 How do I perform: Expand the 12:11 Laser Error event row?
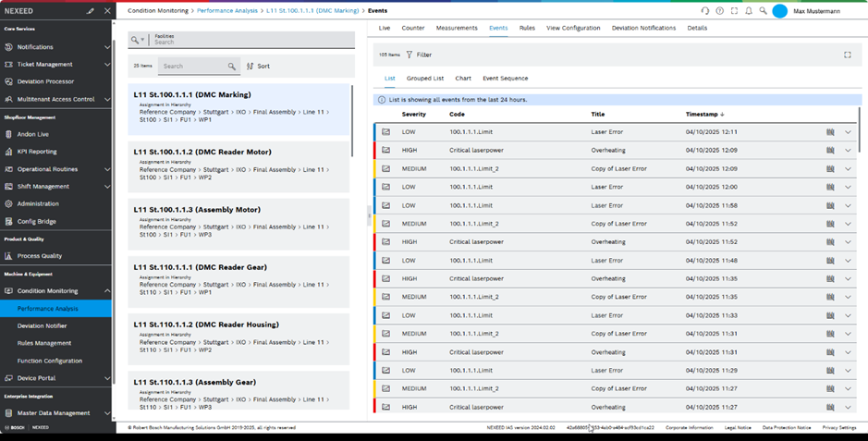848,132
